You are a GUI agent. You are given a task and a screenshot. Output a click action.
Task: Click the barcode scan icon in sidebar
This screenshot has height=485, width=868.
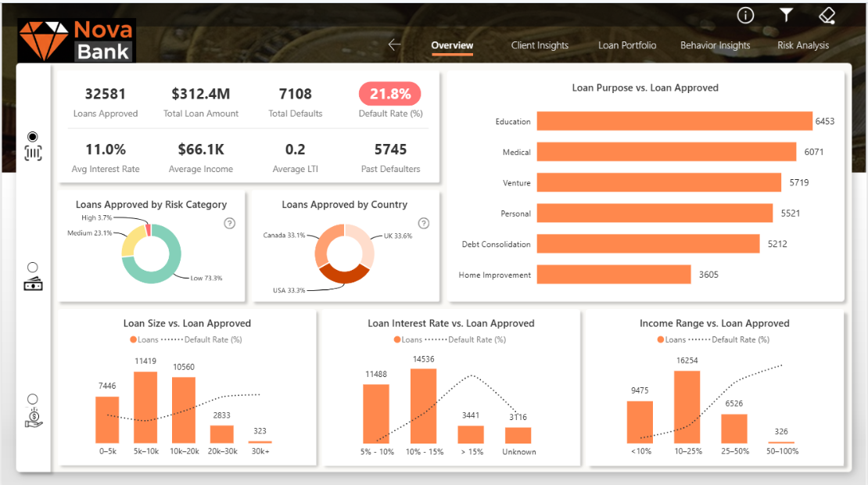coord(33,153)
